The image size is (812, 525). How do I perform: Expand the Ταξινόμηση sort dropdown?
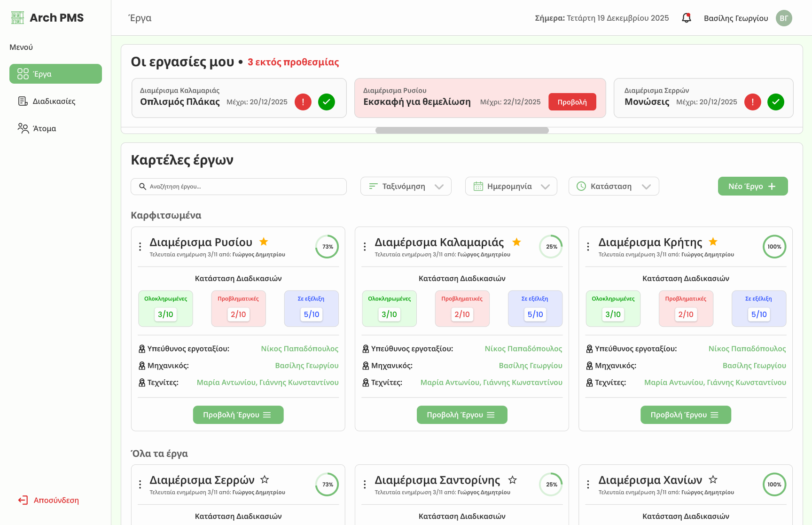click(406, 186)
